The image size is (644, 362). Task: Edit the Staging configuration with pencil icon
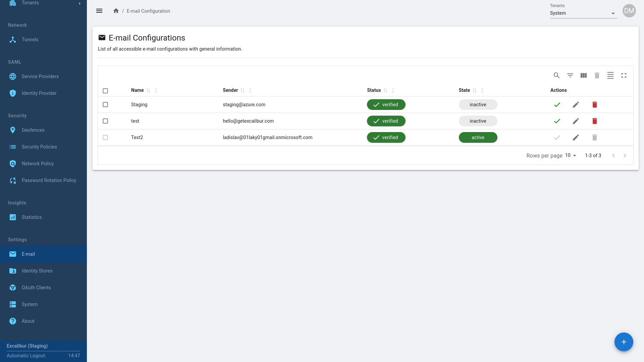point(576,105)
